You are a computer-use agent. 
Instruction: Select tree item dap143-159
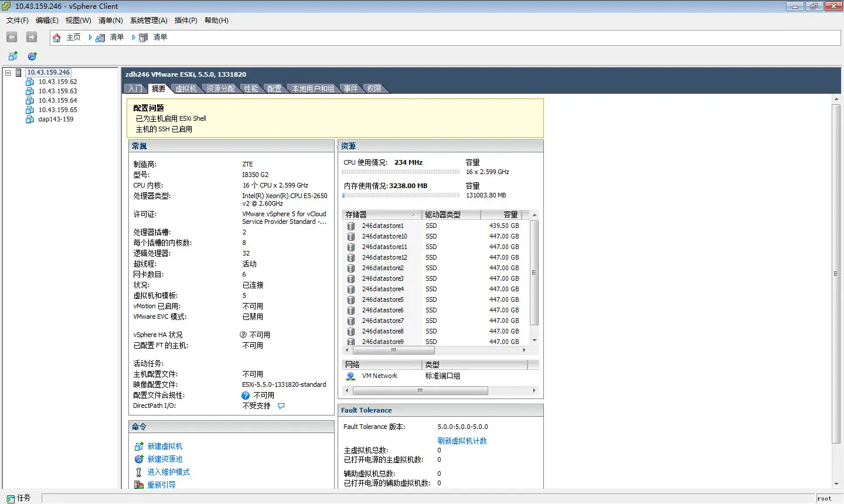(x=56, y=120)
